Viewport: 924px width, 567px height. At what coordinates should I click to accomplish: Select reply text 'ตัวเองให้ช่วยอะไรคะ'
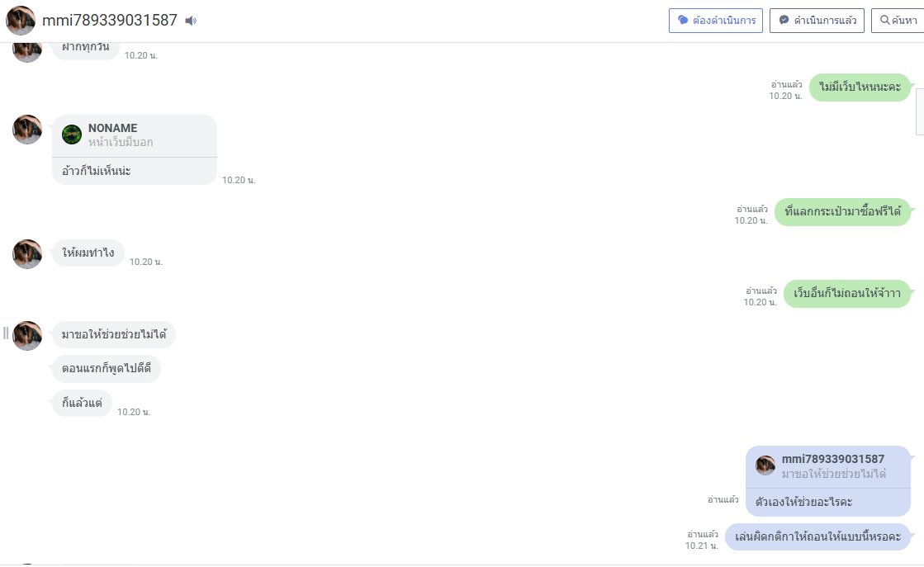pos(803,503)
